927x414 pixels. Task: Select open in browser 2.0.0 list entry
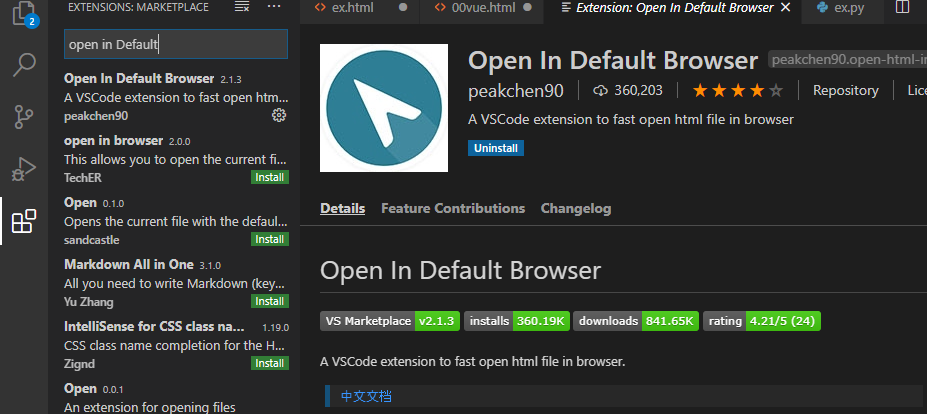point(176,159)
